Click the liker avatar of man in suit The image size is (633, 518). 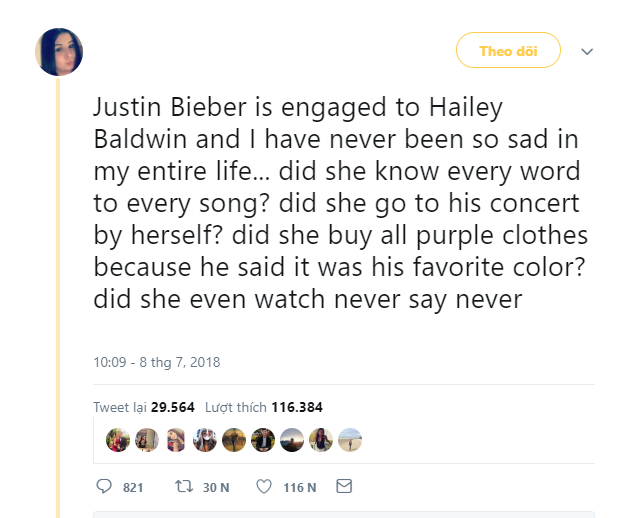coord(263,440)
